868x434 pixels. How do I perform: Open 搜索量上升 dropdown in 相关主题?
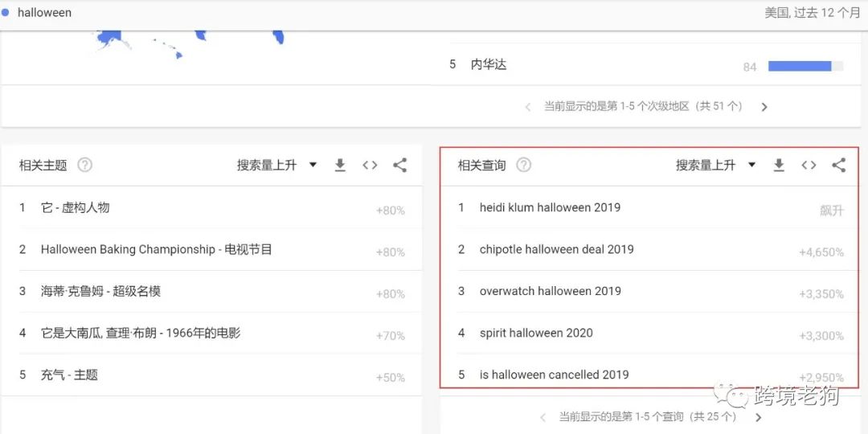[276, 165]
